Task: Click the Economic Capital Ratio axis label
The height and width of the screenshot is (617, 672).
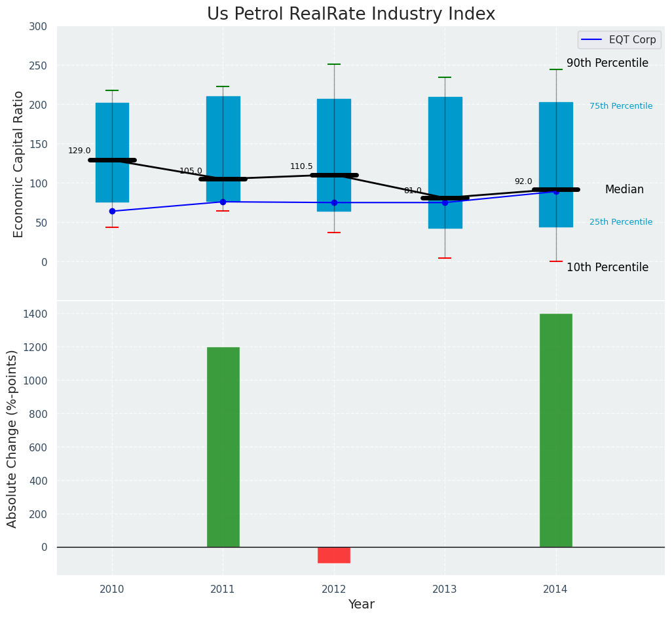Action: click(x=19, y=164)
